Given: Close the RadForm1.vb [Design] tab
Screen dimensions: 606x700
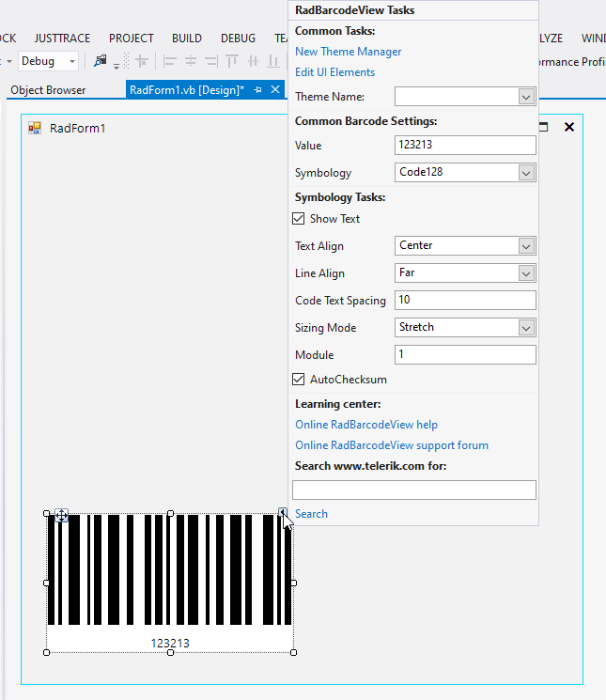Looking at the screenshot, I should coord(275,89).
